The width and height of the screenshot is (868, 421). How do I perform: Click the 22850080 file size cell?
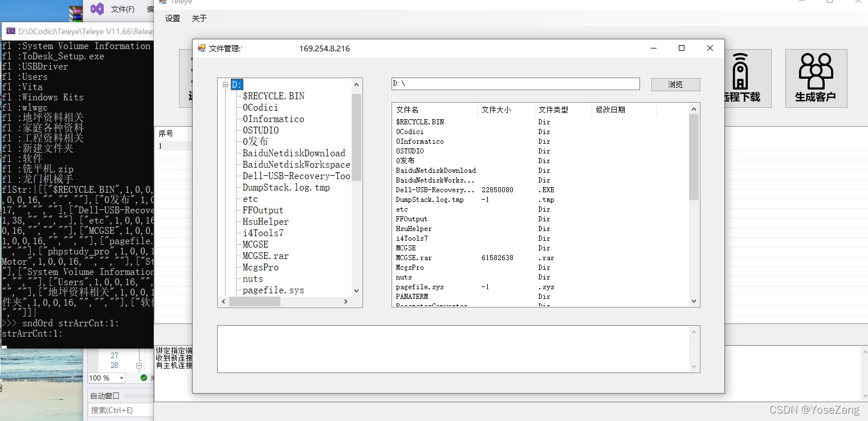[x=498, y=190]
